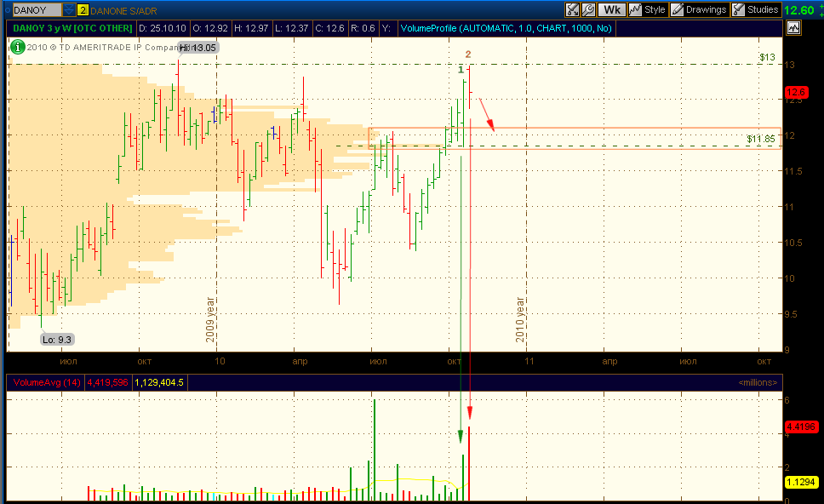
Task: Click the 10.5 price axis label
Action: [x=793, y=243]
